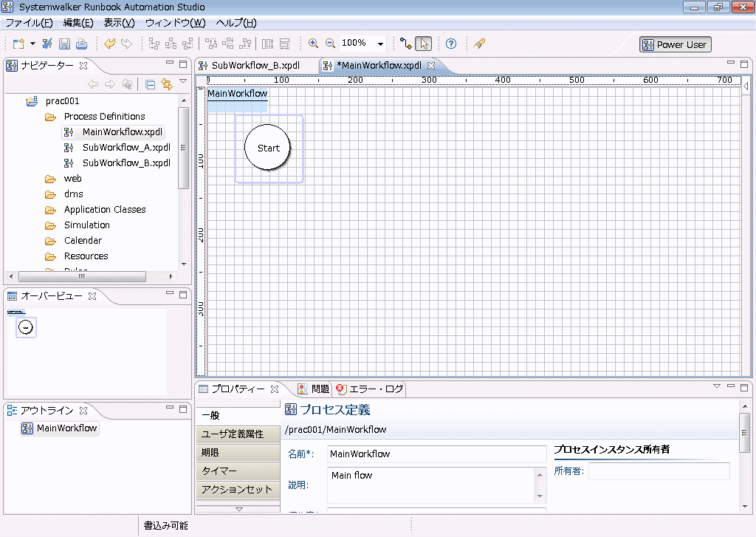Viewport: 756px width, 537px height.
Task: Switch to the エラー・ログ tab
Action: 369,389
